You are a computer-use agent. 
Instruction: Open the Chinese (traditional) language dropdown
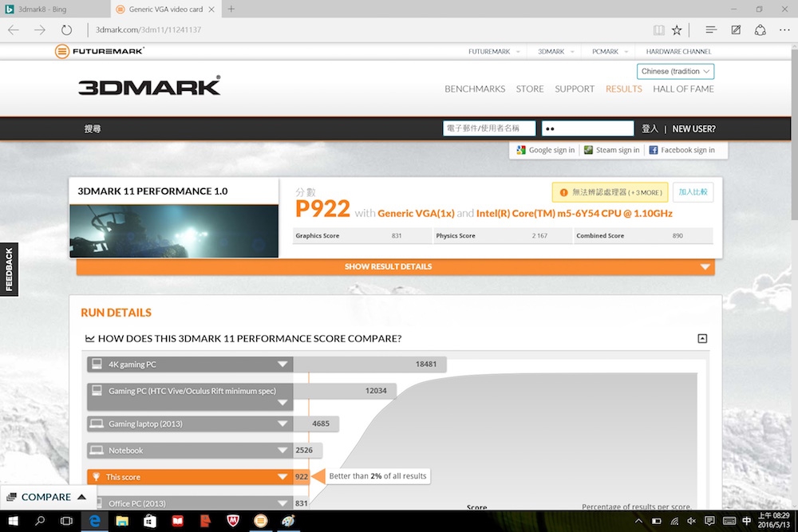[x=676, y=71]
